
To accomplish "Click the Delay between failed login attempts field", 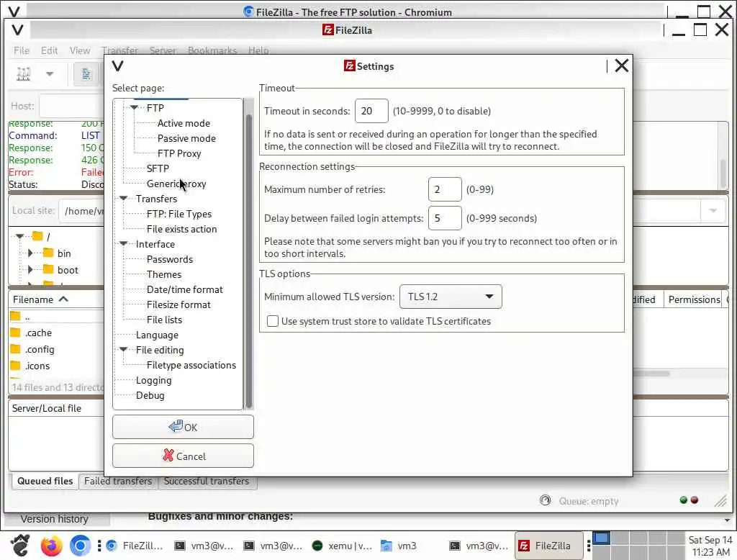I will click(x=445, y=218).
